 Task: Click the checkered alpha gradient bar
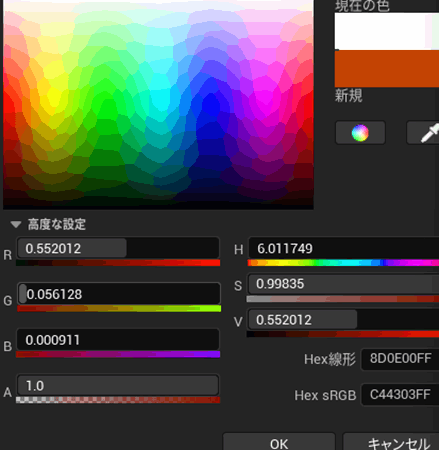click(118, 400)
